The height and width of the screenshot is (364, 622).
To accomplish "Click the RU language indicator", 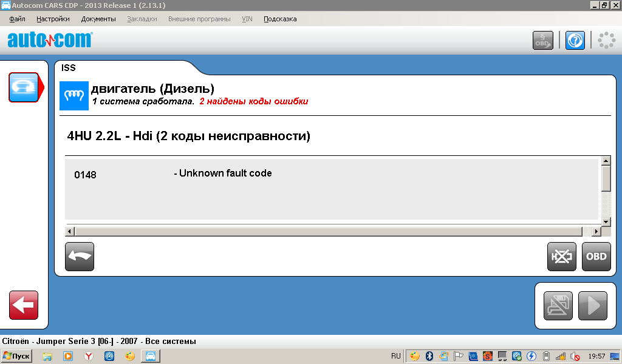I will click(396, 356).
